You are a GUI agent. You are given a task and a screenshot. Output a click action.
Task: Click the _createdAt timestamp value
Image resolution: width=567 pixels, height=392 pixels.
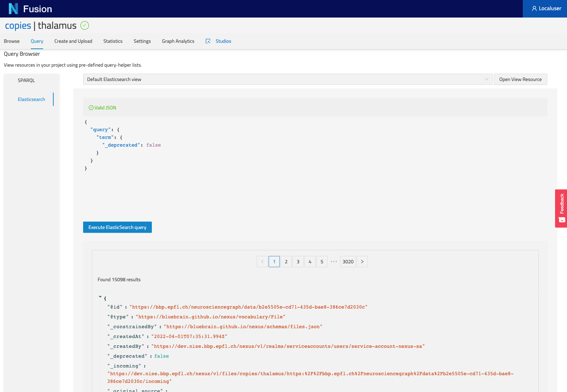tap(189, 336)
